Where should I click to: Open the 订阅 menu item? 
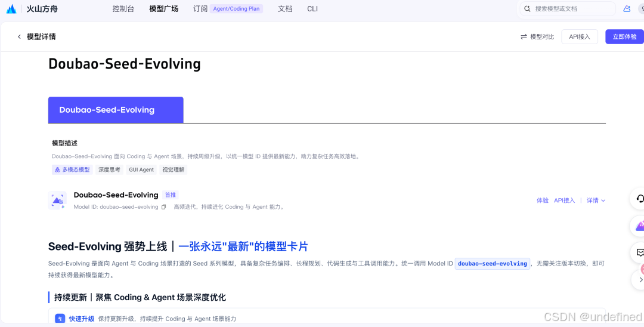pyautogui.click(x=200, y=8)
